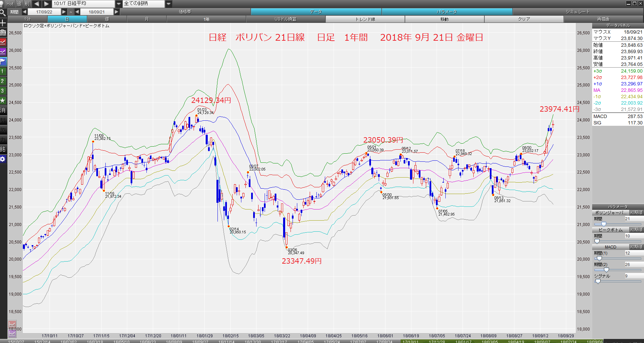The height and width of the screenshot is (343, 644).
Task: Click the 取 sidebar button
Action: tap(3, 130)
